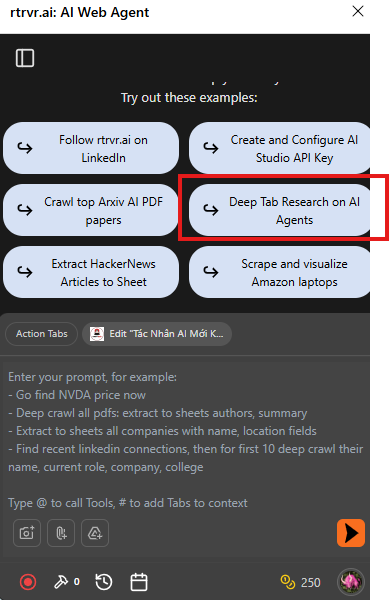Close the rtrvr.ai side panel

357,11
